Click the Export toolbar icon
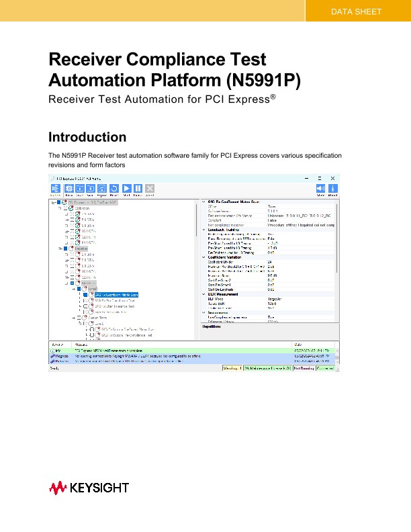Image resolution: width=411 pixels, height=532 pixels. [x=101, y=188]
